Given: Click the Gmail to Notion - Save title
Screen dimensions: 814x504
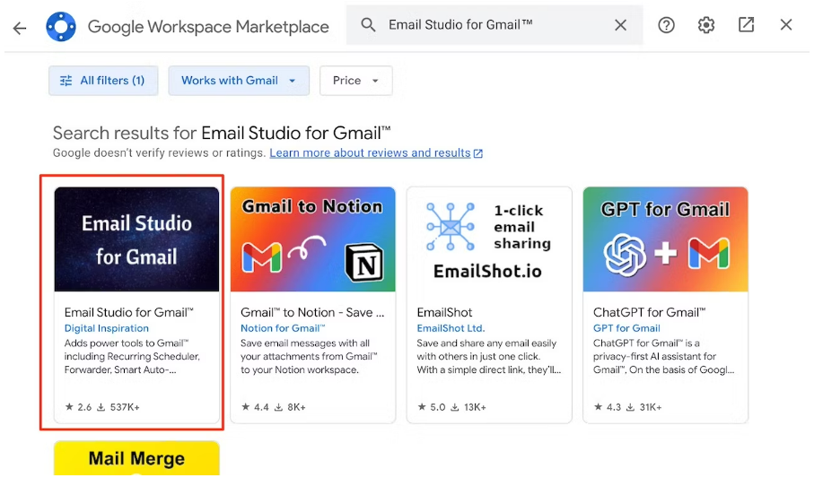Looking at the screenshot, I should [312, 312].
